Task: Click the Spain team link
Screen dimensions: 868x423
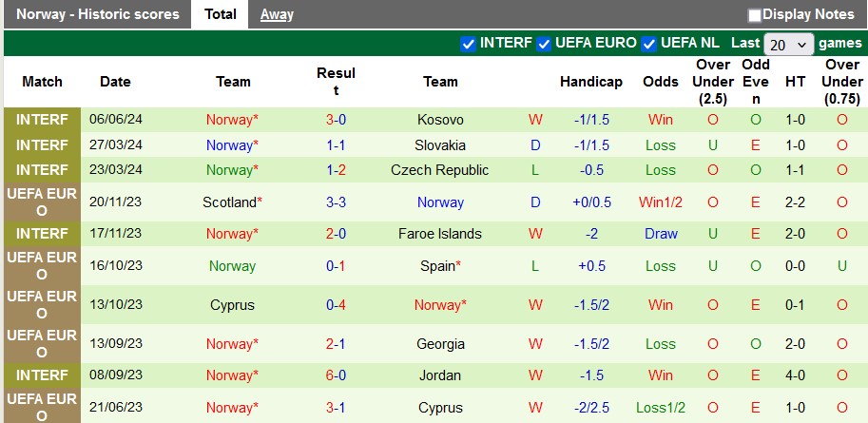Action: [x=438, y=266]
